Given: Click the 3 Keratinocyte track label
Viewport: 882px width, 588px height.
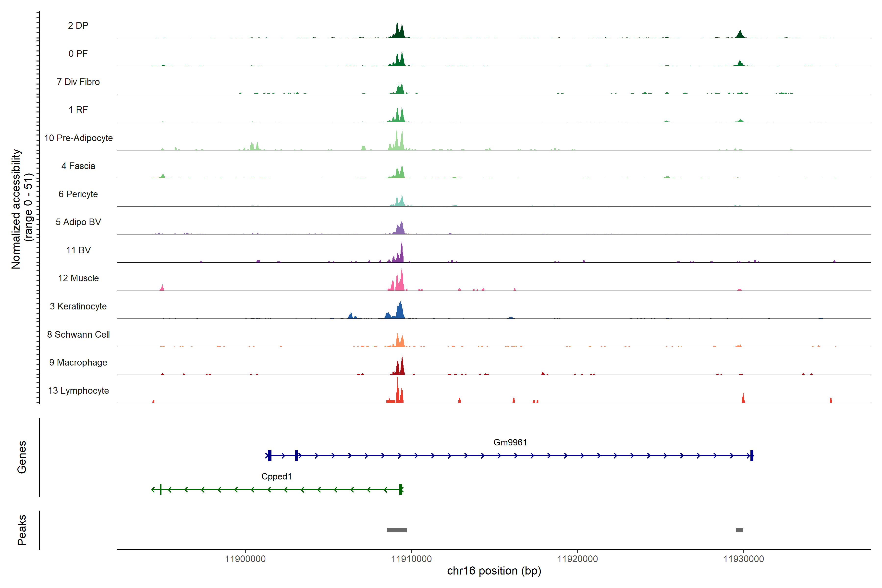Looking at the screenshot, I should coord(78,306).
